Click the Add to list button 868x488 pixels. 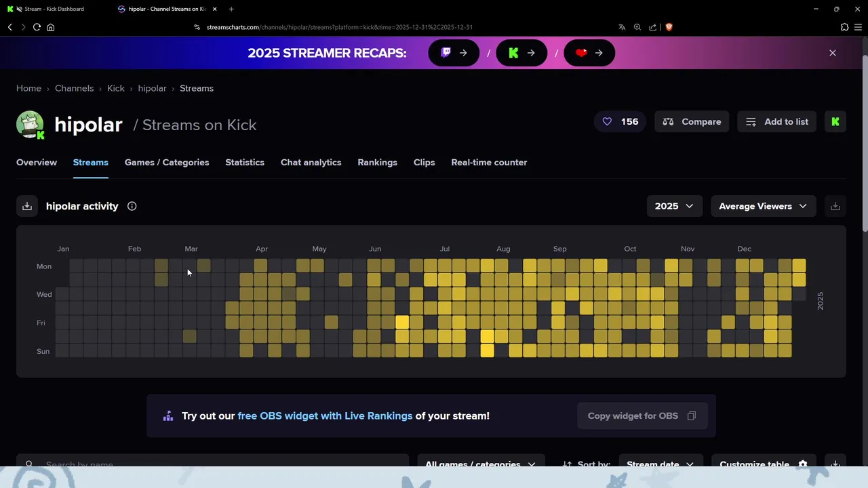click(x=777, y=122)
